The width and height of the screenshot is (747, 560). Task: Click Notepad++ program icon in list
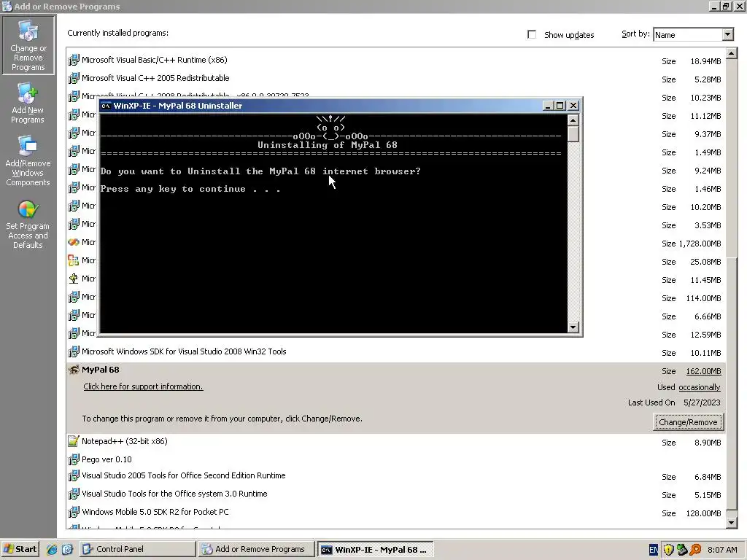[x=74, y=441]
